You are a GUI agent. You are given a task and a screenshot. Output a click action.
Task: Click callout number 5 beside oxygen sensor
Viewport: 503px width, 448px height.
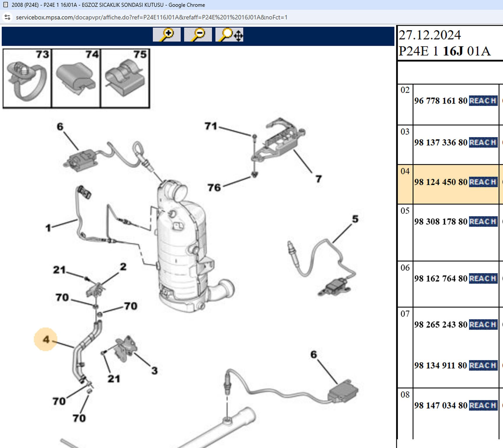coord(355,219)
